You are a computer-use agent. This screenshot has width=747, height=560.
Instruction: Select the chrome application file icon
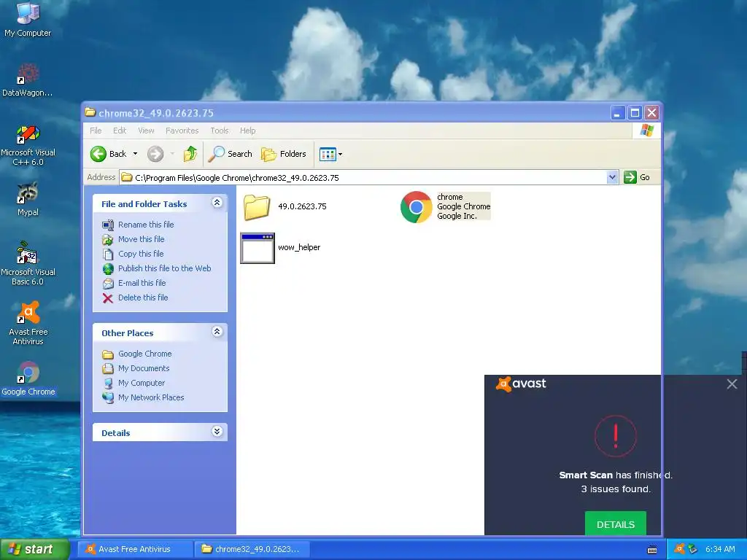click(x=416, y=206)
